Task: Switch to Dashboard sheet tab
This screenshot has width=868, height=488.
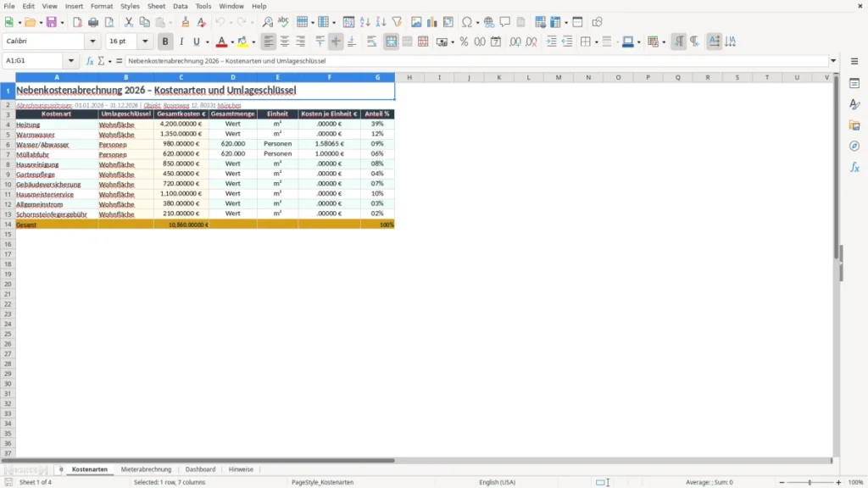Action: tap(200, 469)
